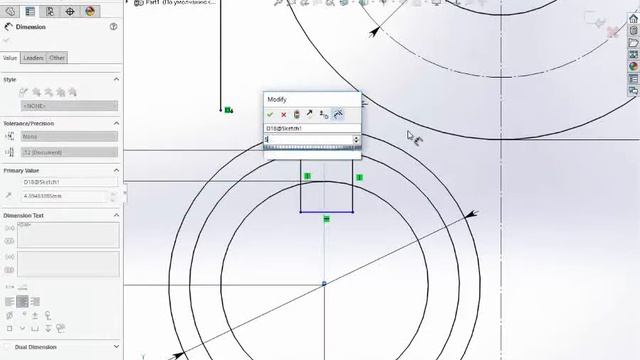The image size is (640, 360).
Task: Click the Modify dialog value input field
Action: pyautogui.click(x=309, y=140)
